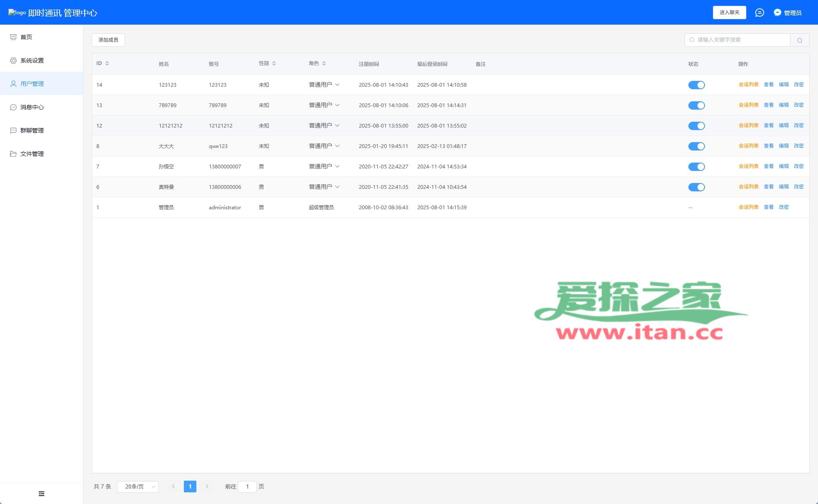The height and width of the screenshot is (504, 818).
Task: Go to next page arrow
Action: (207, 486)
